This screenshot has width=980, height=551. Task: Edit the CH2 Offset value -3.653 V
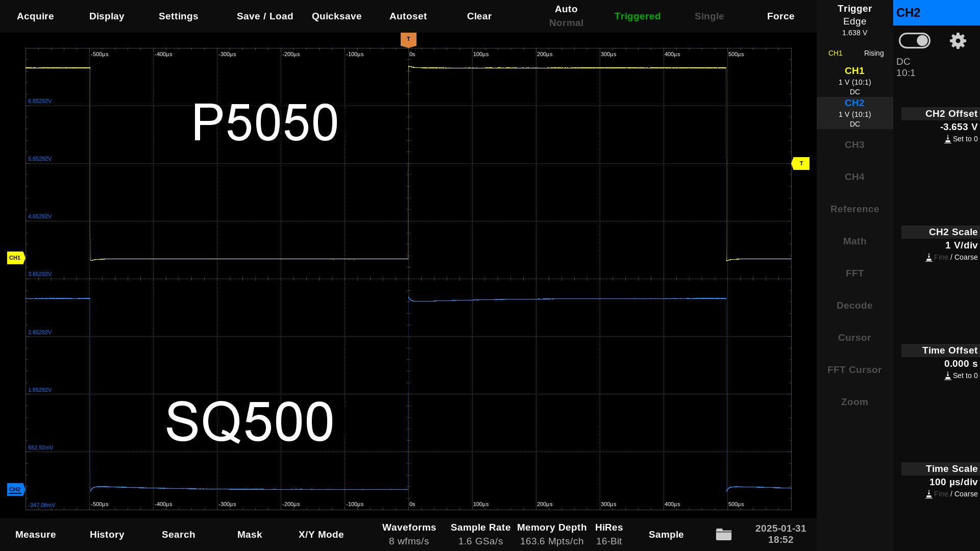pos(959,127)
